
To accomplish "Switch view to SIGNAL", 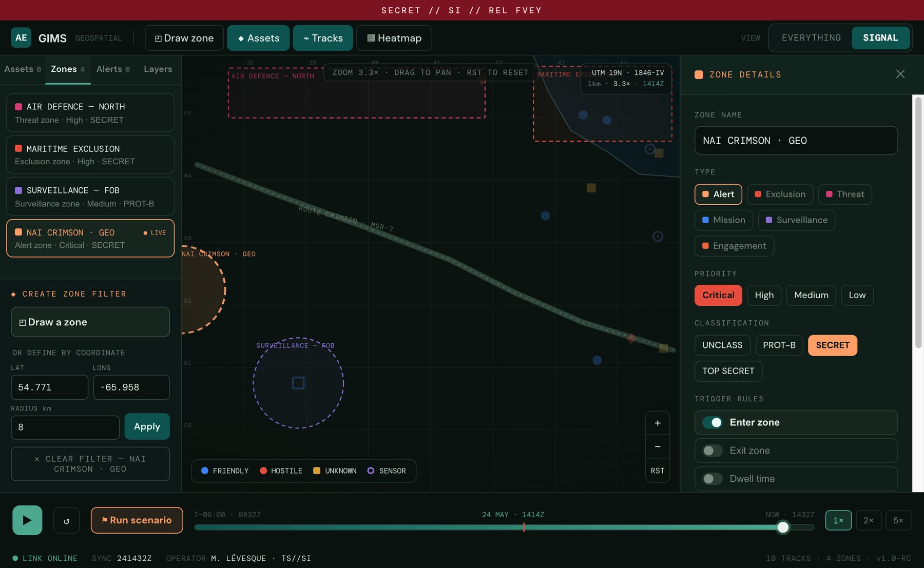I will click(x=880, y=37).
